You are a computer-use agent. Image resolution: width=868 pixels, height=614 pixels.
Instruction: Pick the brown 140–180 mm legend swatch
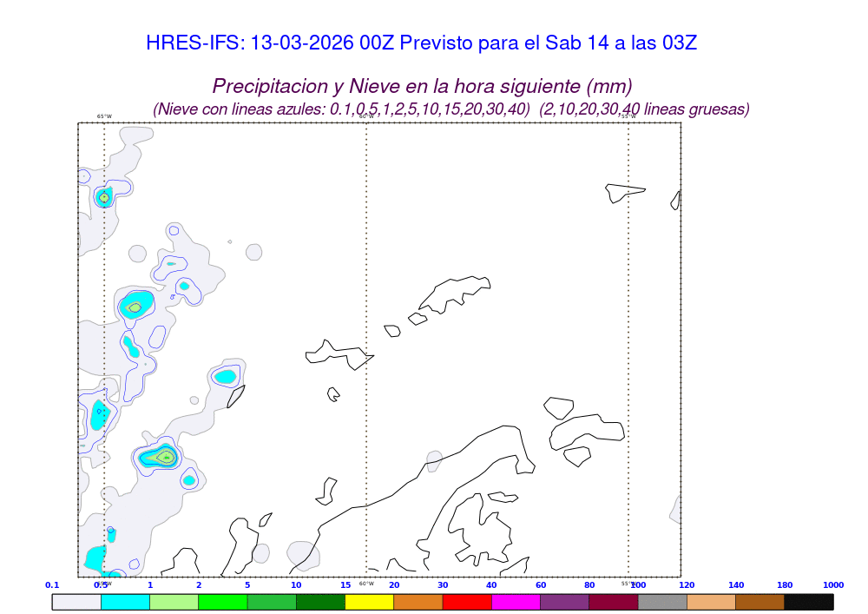pyautogui.click(x=760, y=601)
